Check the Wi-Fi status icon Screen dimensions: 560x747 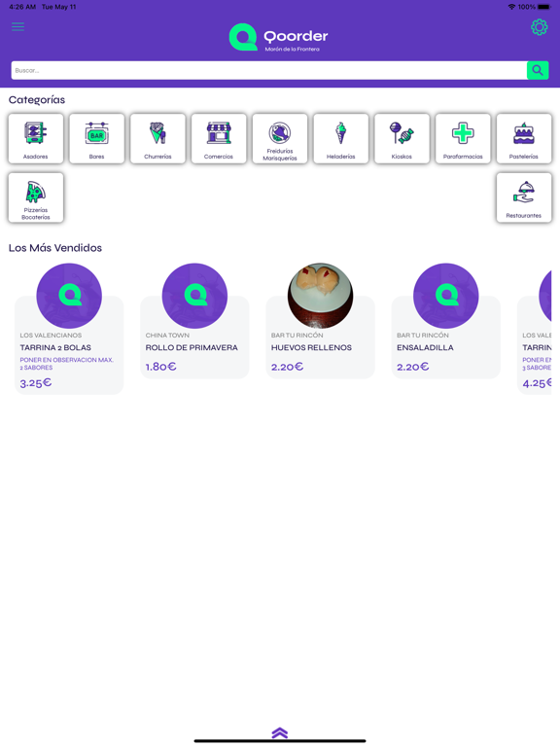click(x=512, y=7)
